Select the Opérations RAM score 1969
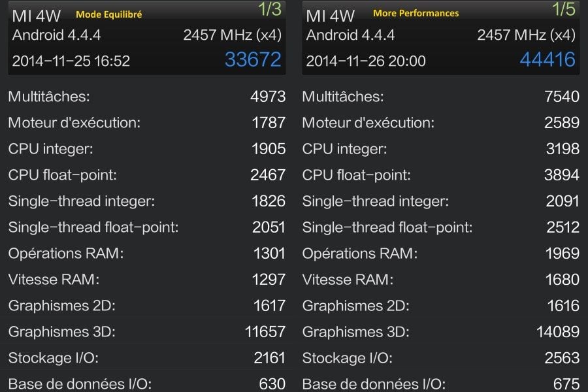588x392 pixels. click(563, 253)
